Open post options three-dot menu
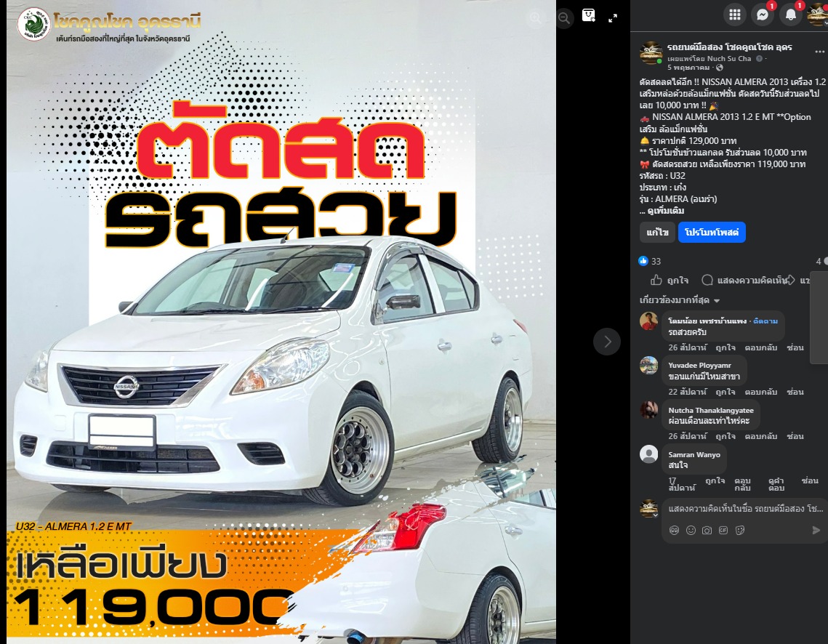The image size is (828, 644). coord(819,52)
